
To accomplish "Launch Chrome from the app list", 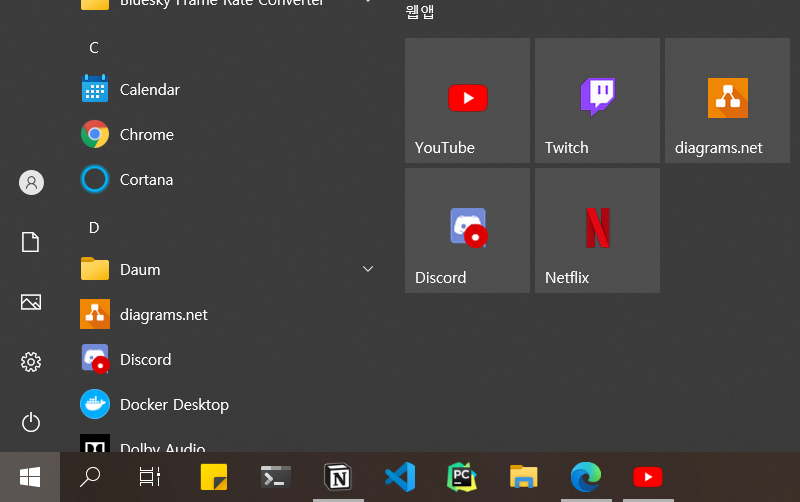I will (x=227, y=134).
